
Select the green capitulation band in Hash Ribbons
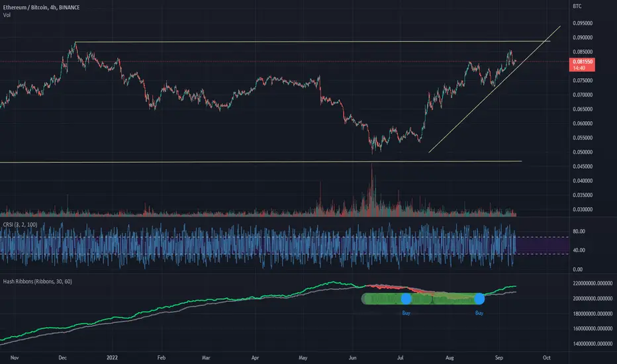coord(422,299)
